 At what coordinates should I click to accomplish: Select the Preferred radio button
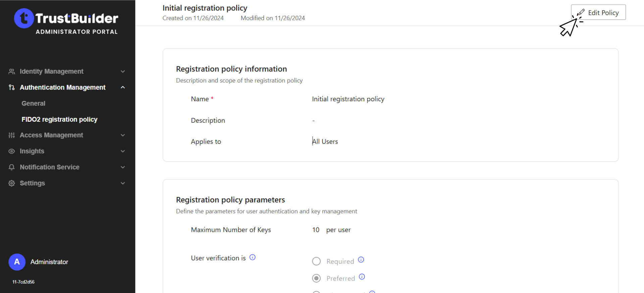point(316,278)
